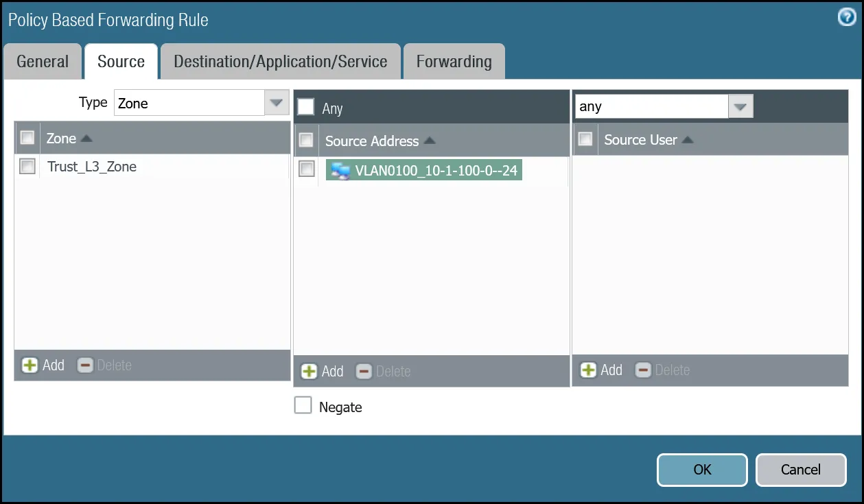
Task: Click the Delete icon below the Zone list
Action: [85, 365]
